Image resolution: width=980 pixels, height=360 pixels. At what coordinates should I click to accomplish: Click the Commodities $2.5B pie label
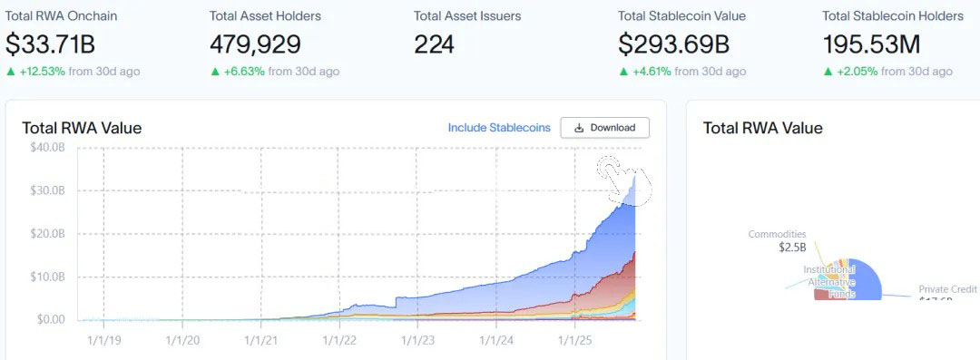coord(778,240)
